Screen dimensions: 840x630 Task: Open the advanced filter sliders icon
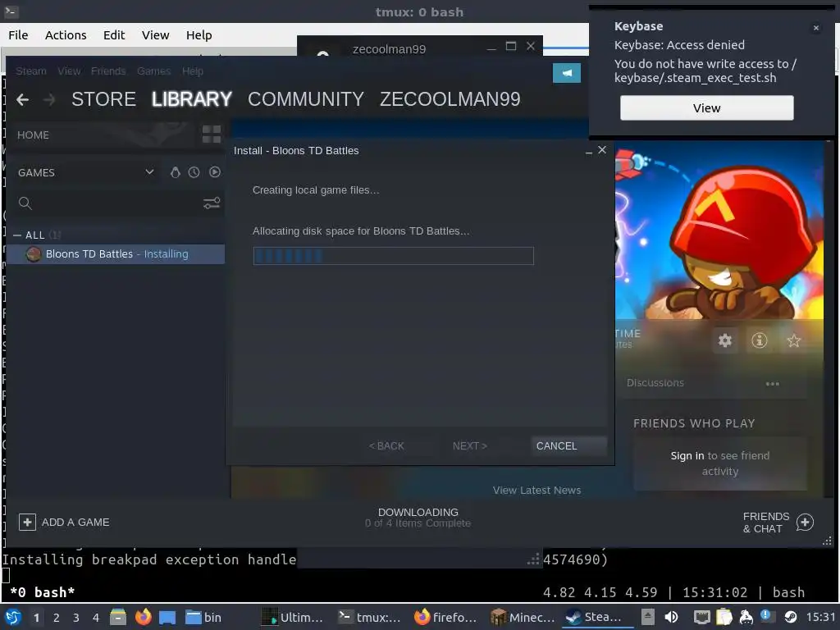212,203
